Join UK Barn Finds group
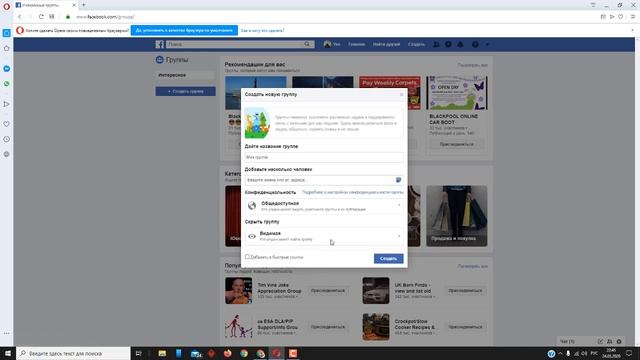 click(x=465, y=291)
